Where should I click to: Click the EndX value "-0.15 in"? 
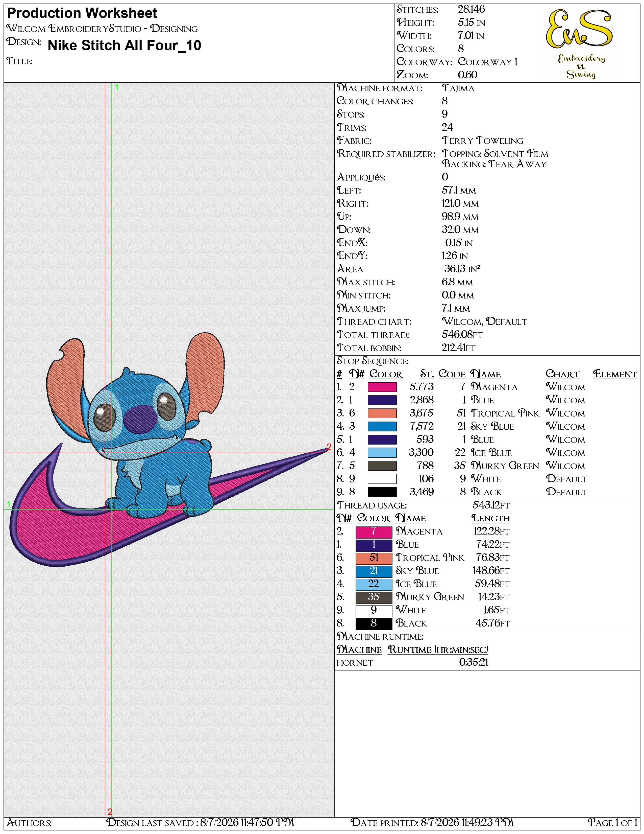(x=457, y=243)
